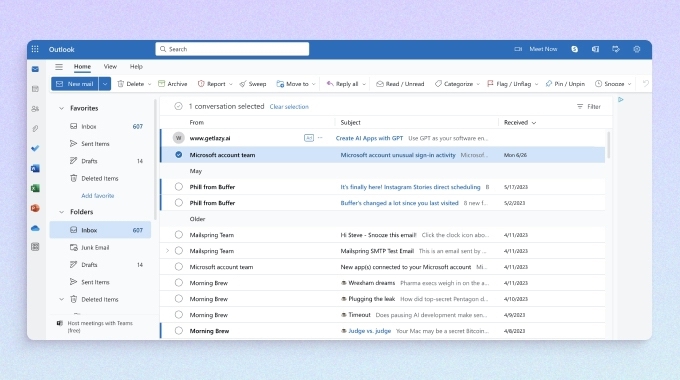Toggle the hamburger navigation pane button
Image resolution: width=680 pixels, height=380 pixels.
(x=59, y=67)
